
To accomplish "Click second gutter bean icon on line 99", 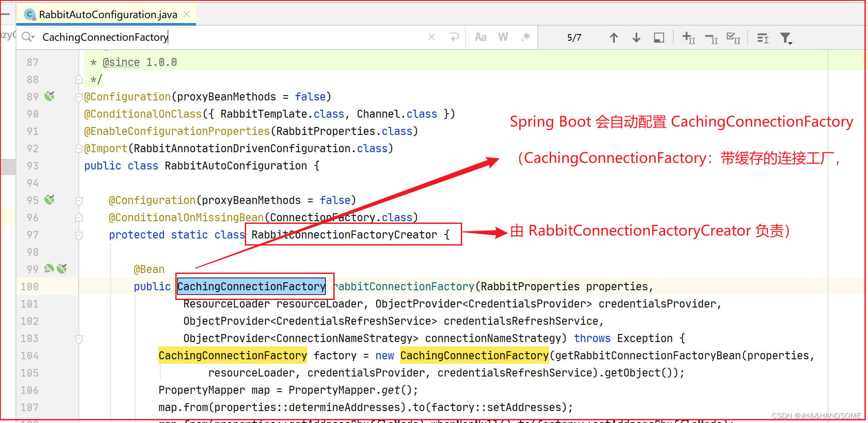I will (x=62, y=268).
